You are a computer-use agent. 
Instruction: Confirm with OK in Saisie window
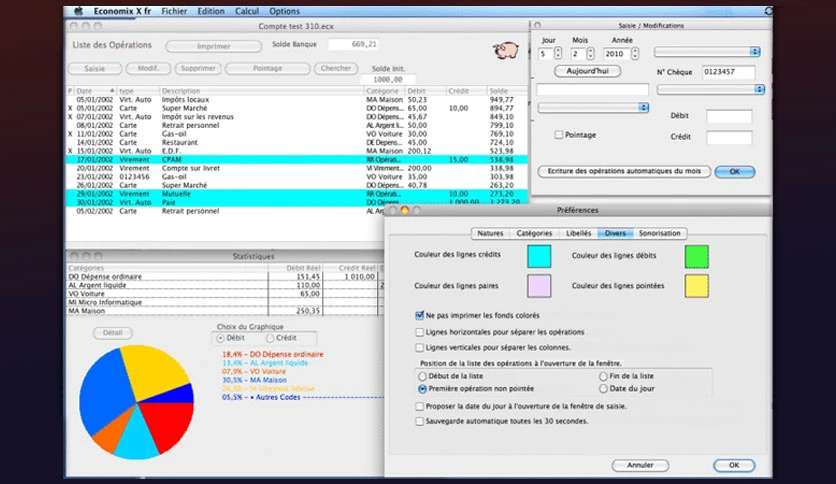point(734,172)
